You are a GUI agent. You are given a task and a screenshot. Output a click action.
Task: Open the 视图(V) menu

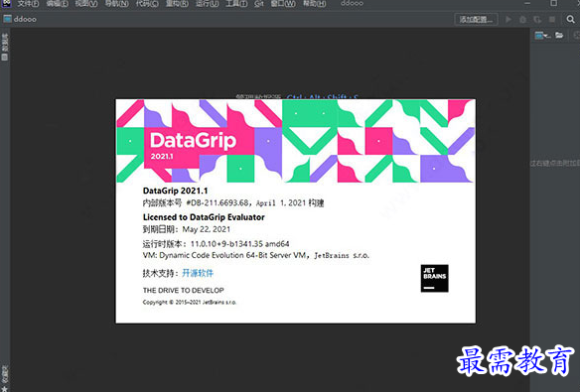click(86, 4)
